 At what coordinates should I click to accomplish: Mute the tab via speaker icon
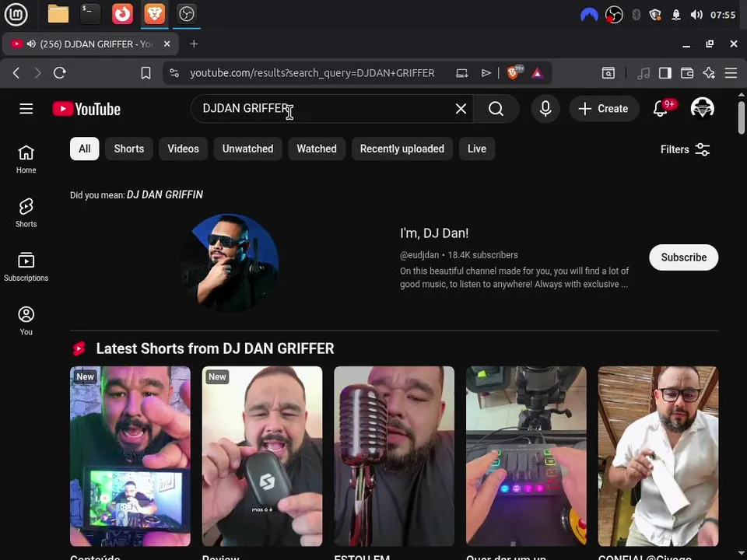click(x=31, y=44)
